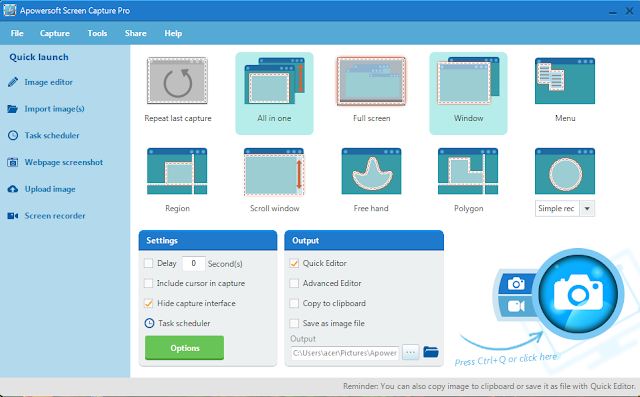
Task: Open the File menu
Action: (17, 33)
